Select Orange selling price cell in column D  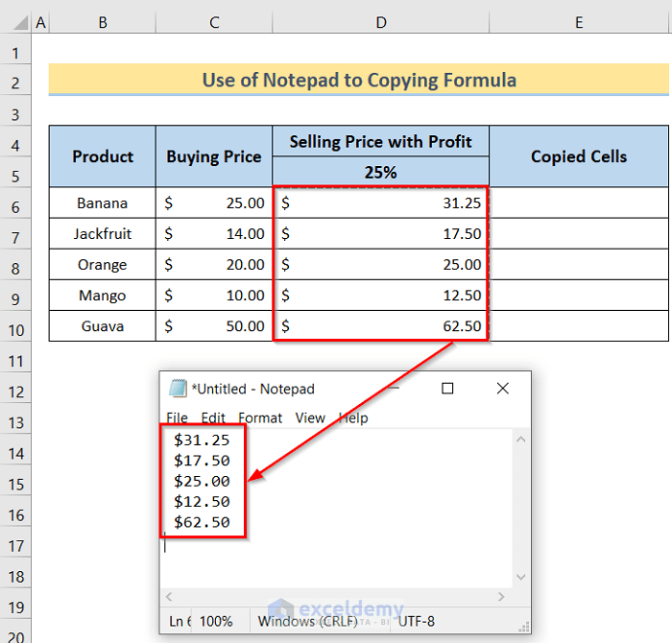380,264
